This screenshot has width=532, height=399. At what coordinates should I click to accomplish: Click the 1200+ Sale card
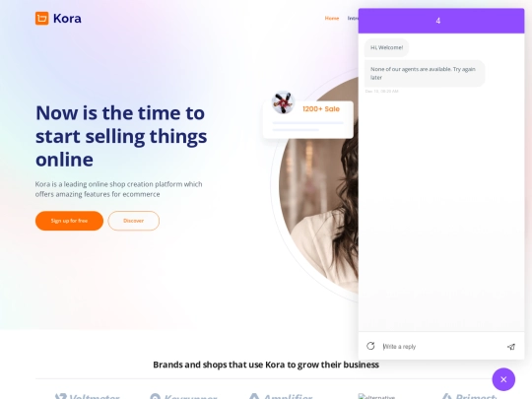pos(308,119)
